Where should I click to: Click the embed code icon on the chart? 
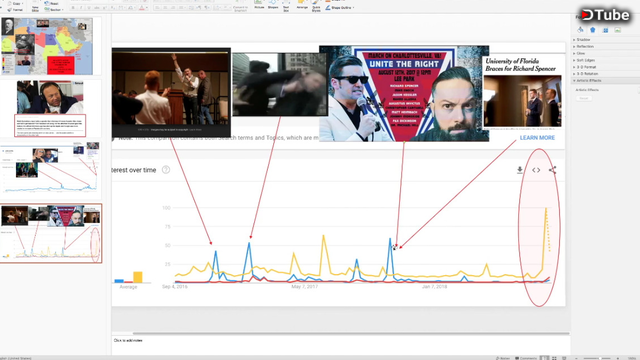pos(536,170)
